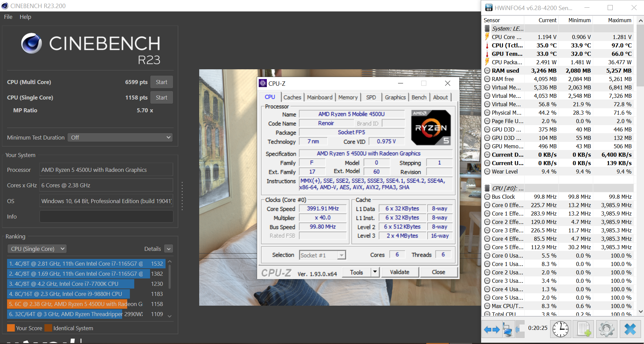644x344 pixels.
Task: Open the HWiNFO remote network monitoring icon
Action: [x=508, y=329]
